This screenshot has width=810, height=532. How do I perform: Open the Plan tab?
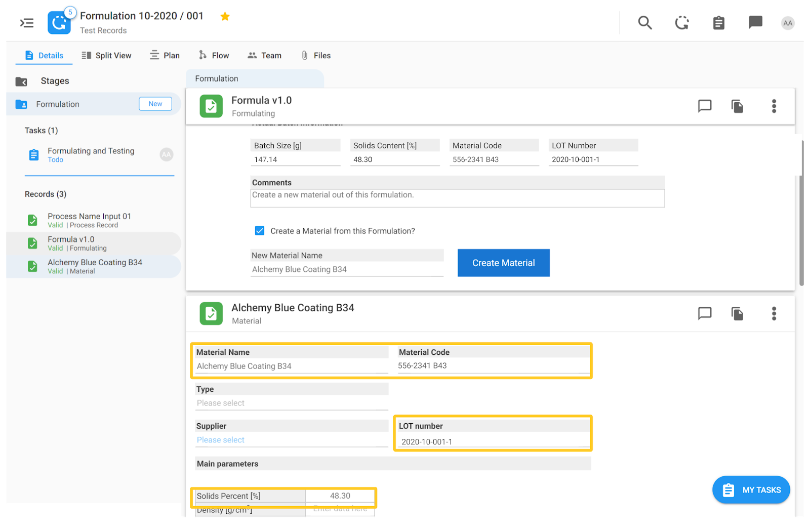(165, 56)
